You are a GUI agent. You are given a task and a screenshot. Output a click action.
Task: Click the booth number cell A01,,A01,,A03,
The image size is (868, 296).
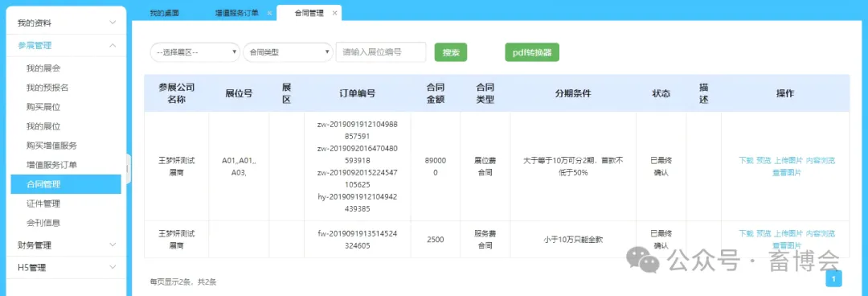tap(239, 166)
